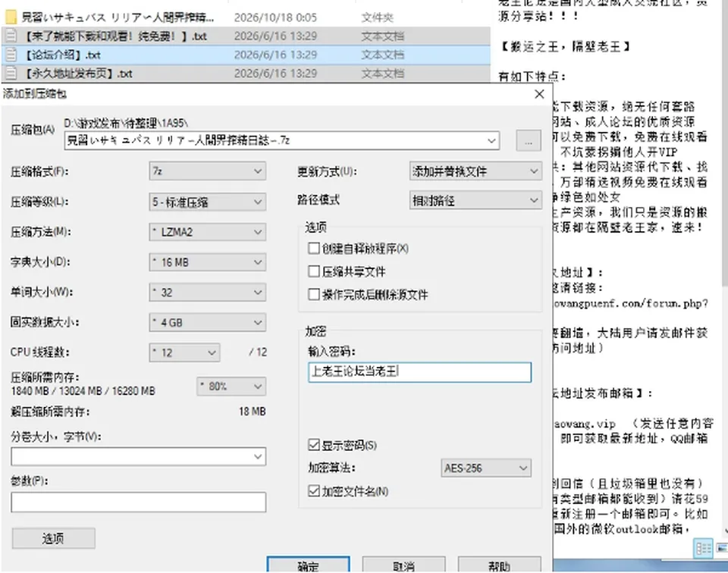Open help via 帮助 button

click(x=499, y=565)
